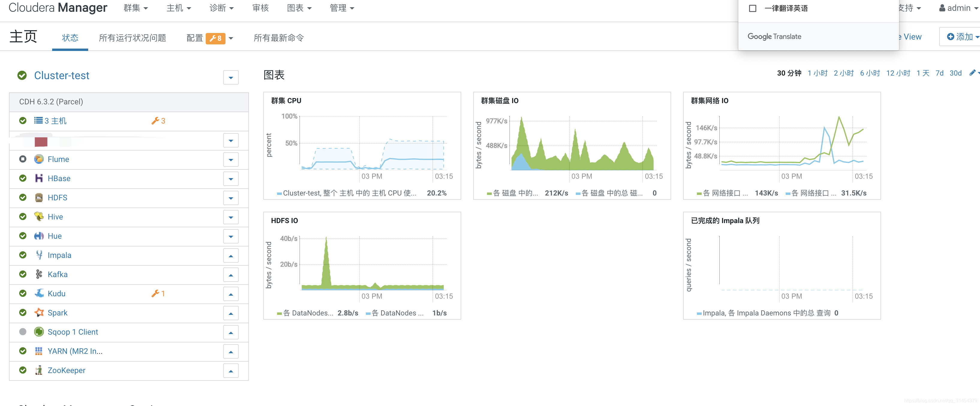Open the Cluster-test link
This screenshot has height=406, width=980.
pyautogui.click(x=62, y=75)
